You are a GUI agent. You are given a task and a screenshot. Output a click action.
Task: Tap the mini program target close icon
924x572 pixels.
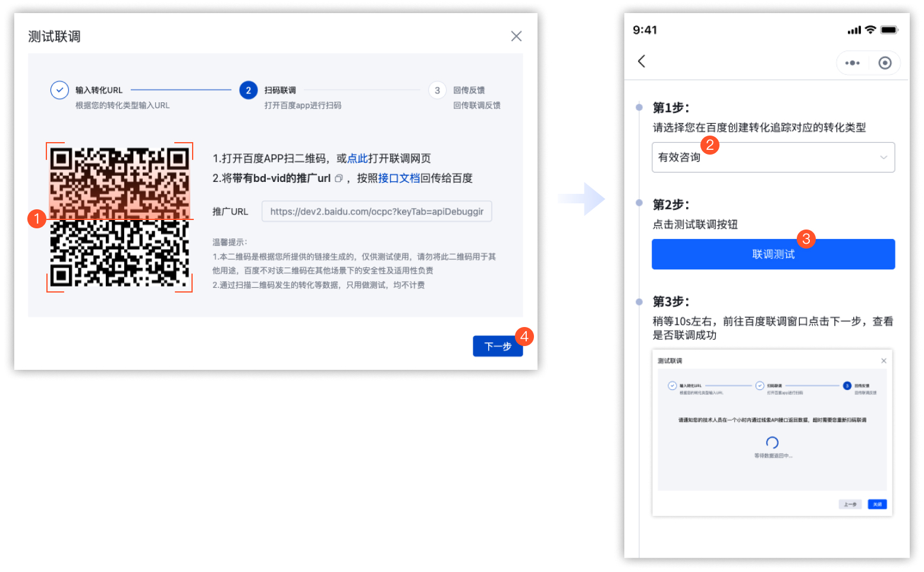(x=885, y=63)
